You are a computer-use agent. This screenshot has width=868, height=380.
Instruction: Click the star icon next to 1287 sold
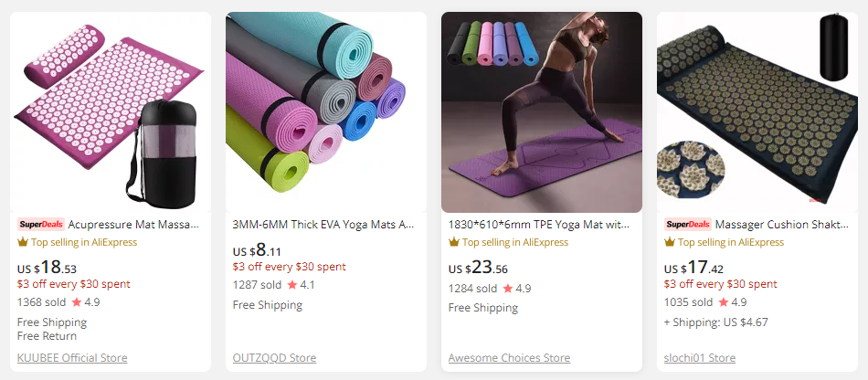point(292,285)
